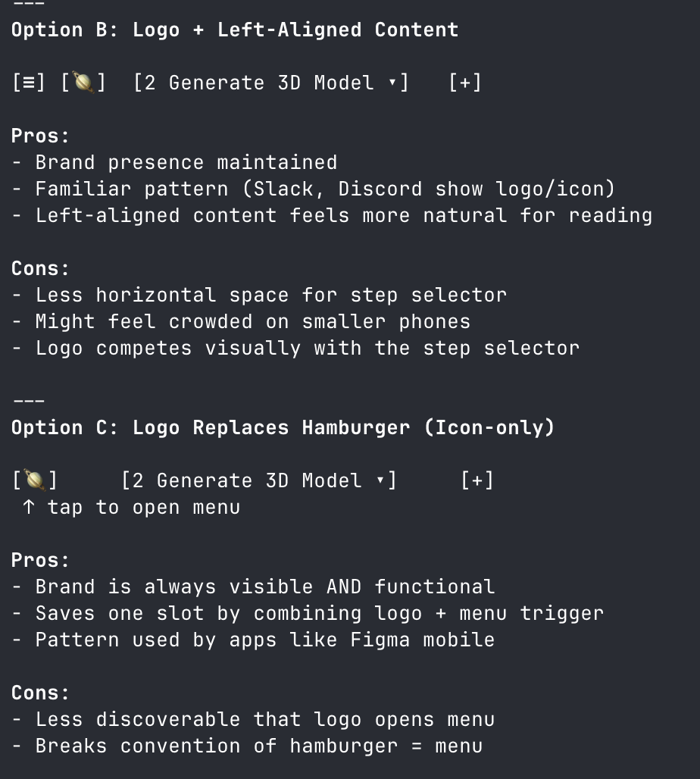Select the 'Option C: Logo Replaces Hamburger' heading
The width and height of the screenshot is (700, 779).
tap(283, 427)
